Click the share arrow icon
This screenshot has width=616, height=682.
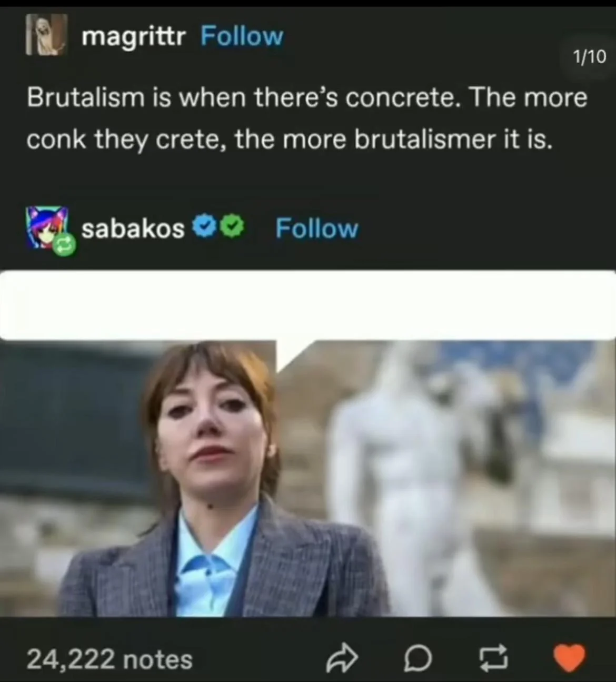click(x=342, y=658)
